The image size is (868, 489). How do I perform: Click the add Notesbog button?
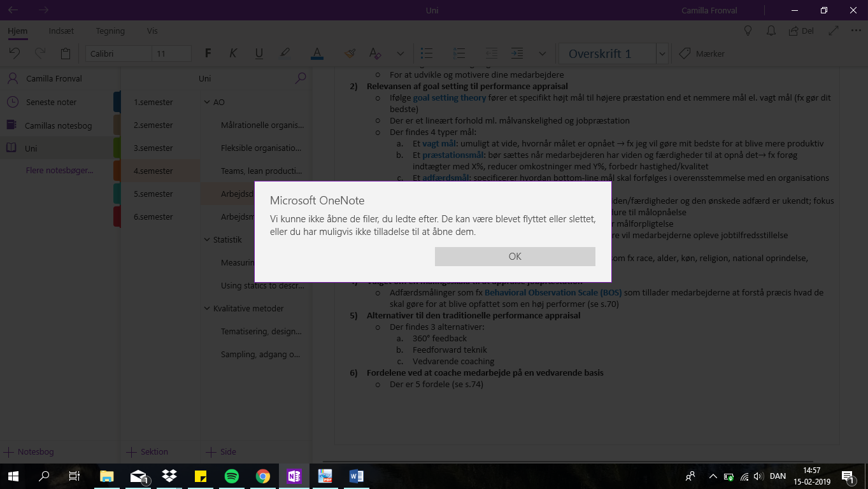point(29,451)
